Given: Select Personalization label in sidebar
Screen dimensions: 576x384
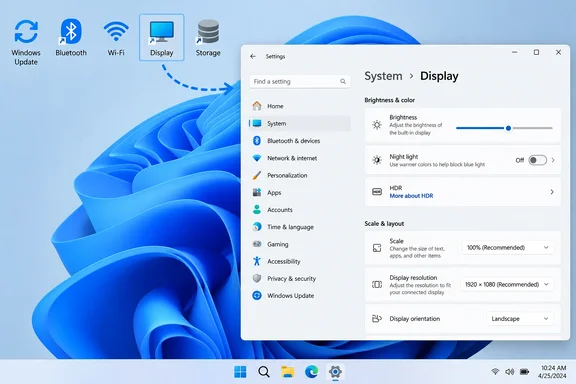Looking at the screenshot, I should [287, 175].
